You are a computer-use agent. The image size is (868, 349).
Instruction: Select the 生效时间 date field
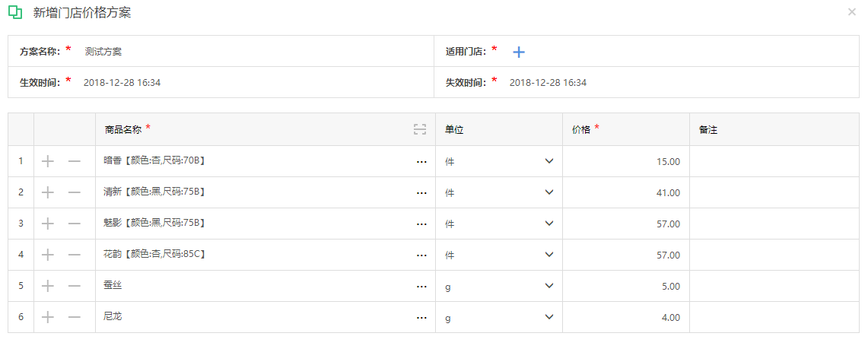click(256, 82)
